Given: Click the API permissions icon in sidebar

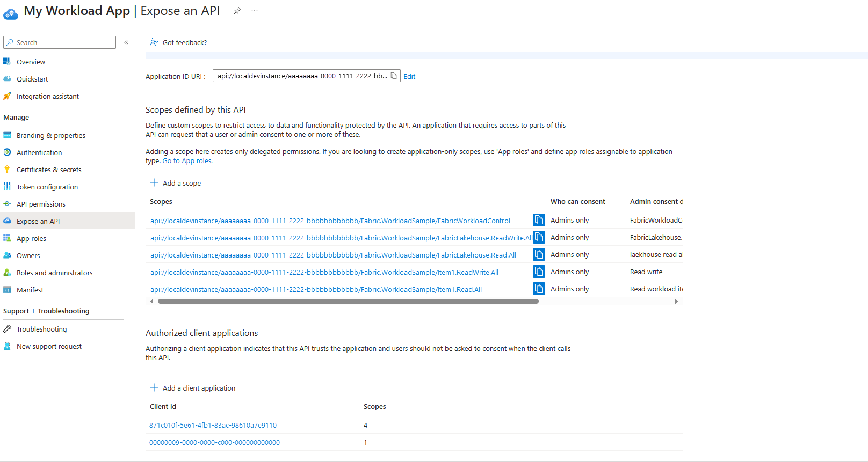Looking at the screenshot, I should 7,203.
